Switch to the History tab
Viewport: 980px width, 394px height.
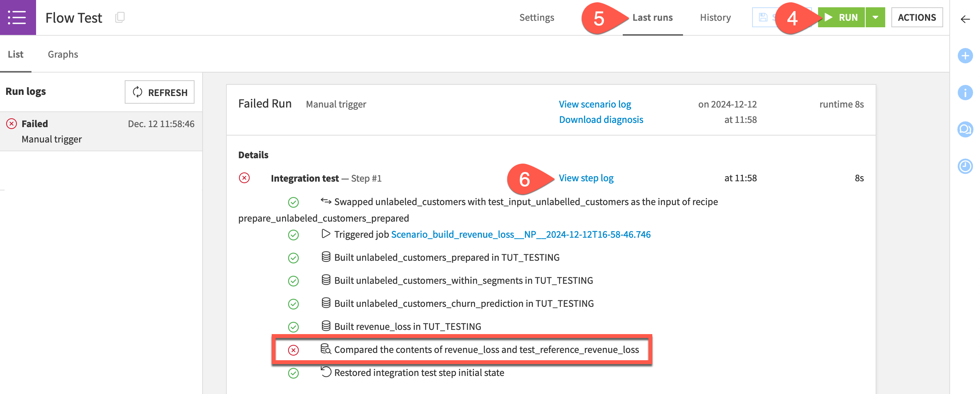(x=715, y=18)
